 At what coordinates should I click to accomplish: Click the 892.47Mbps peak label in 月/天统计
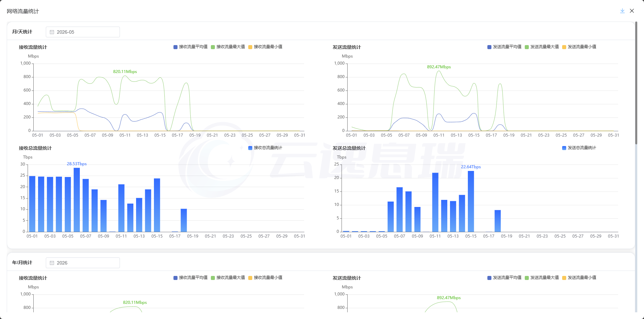439,67
